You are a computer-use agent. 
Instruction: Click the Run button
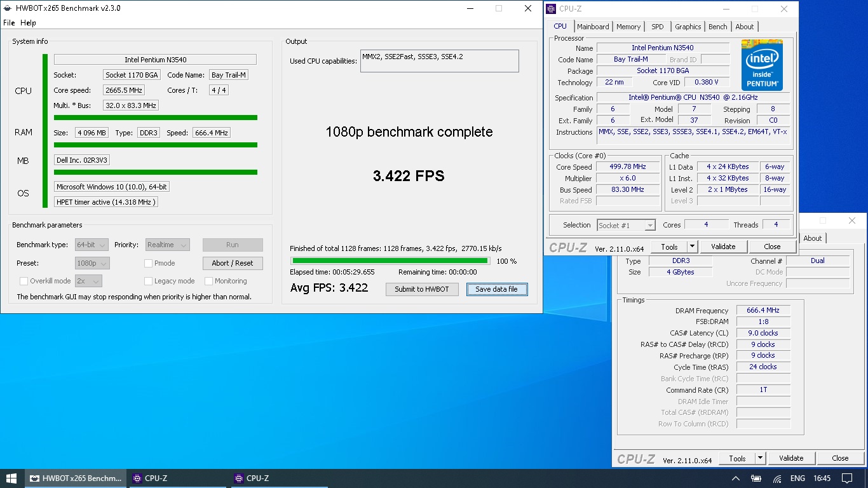[233, 245]
